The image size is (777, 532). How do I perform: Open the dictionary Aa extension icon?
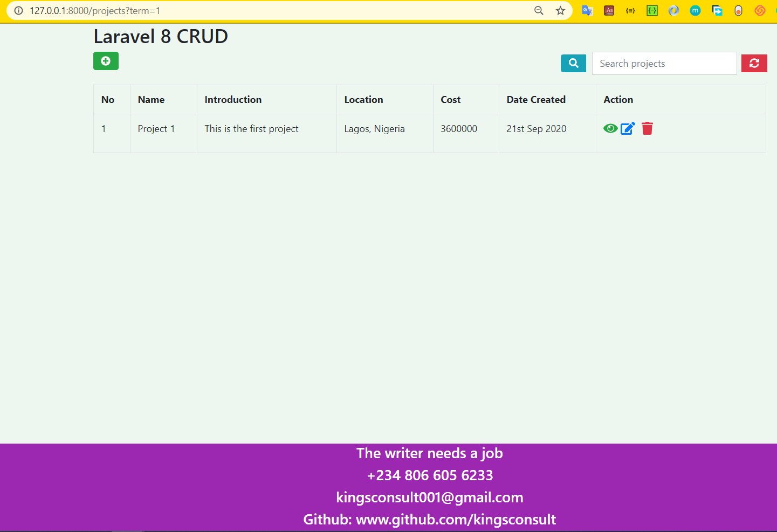click(x=609, y=10)
